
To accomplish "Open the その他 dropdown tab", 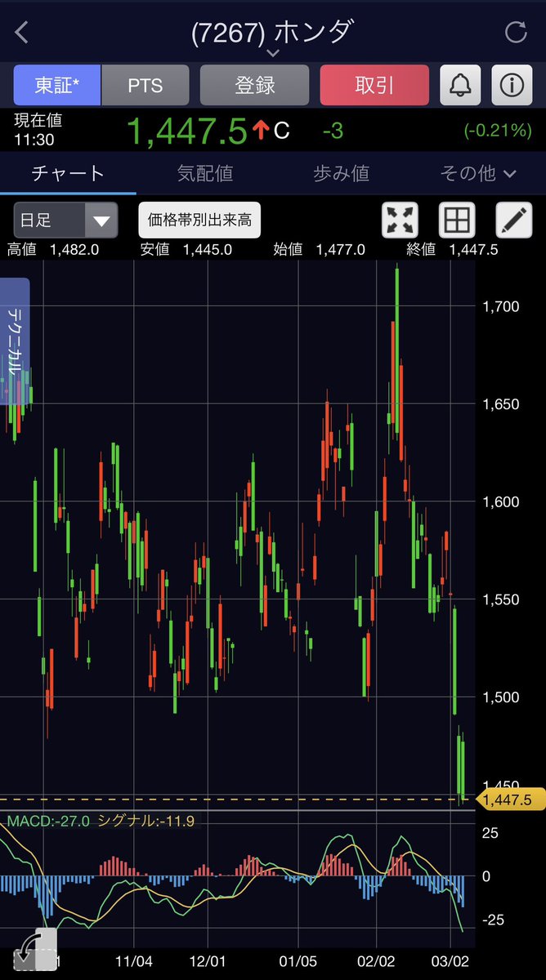I will tap(478, 173).
